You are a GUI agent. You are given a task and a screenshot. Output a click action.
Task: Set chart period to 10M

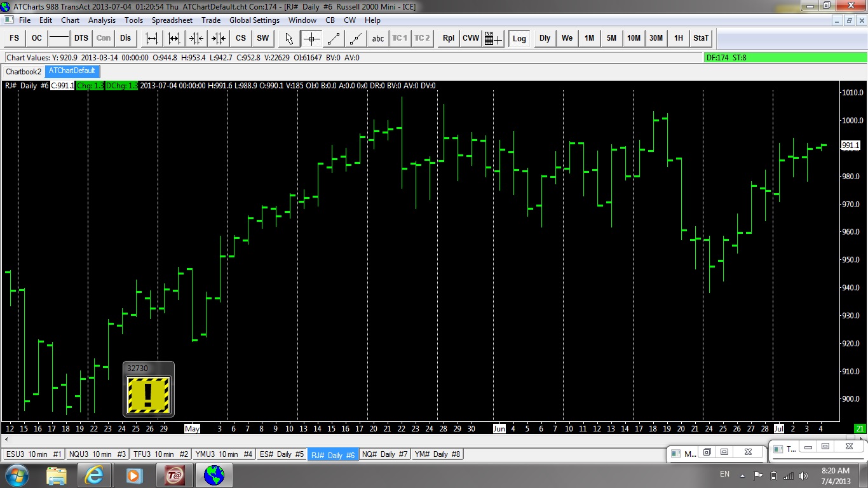tap(634, 38)
